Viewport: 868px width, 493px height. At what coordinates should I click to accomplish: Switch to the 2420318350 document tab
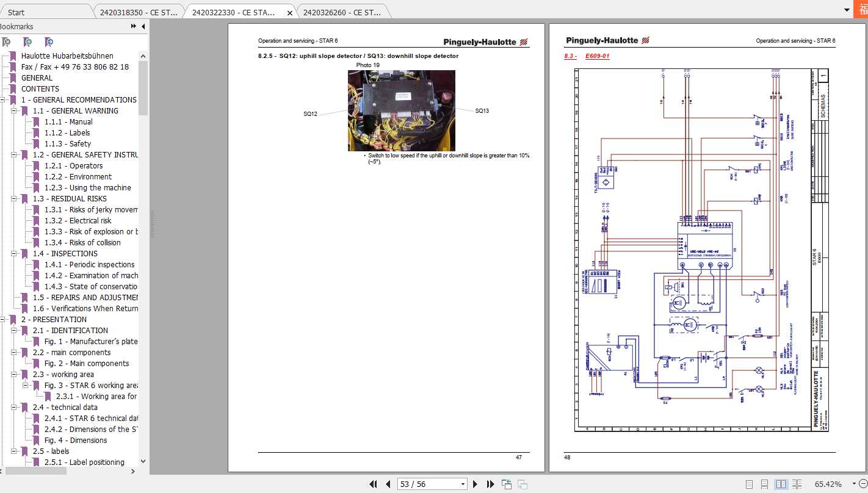[x=137, y=12]
